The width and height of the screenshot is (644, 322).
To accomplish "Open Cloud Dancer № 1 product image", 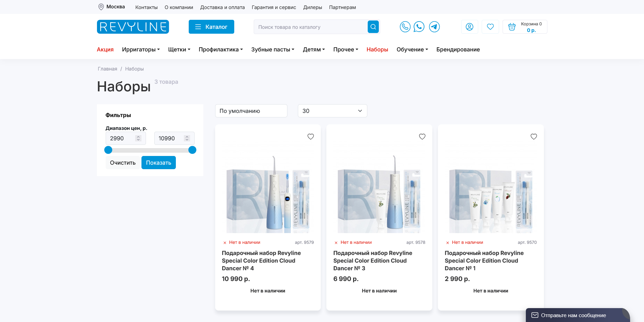I will [491, 192].
